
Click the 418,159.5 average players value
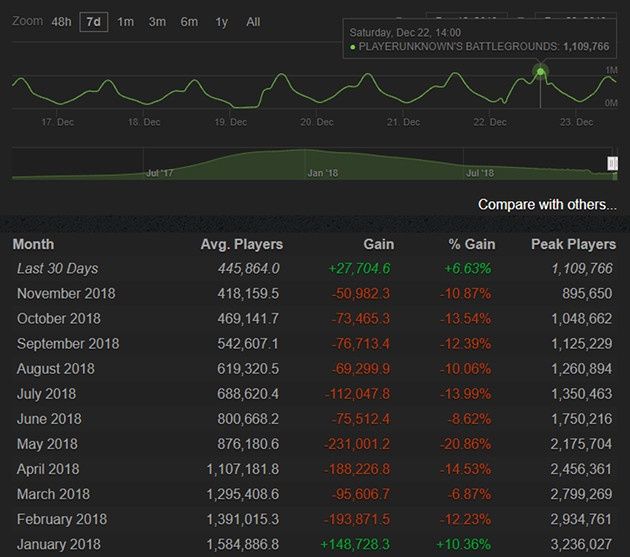[248, 294]
